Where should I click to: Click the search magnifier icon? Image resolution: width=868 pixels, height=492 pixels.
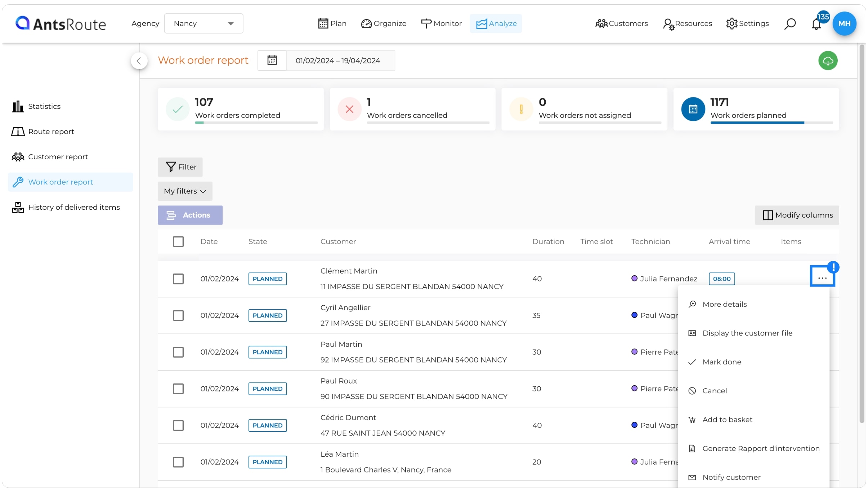pyautogui.click(x=790, y=24)
